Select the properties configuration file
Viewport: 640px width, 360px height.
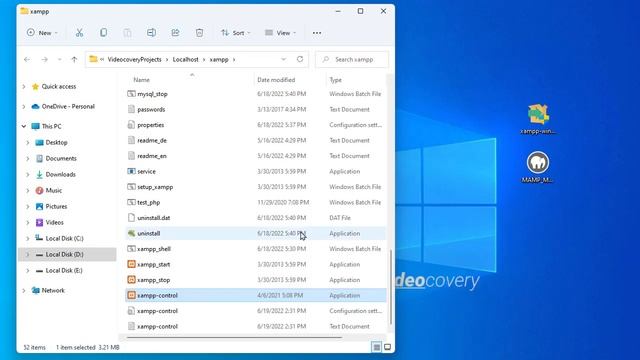[x=255, y=125]
